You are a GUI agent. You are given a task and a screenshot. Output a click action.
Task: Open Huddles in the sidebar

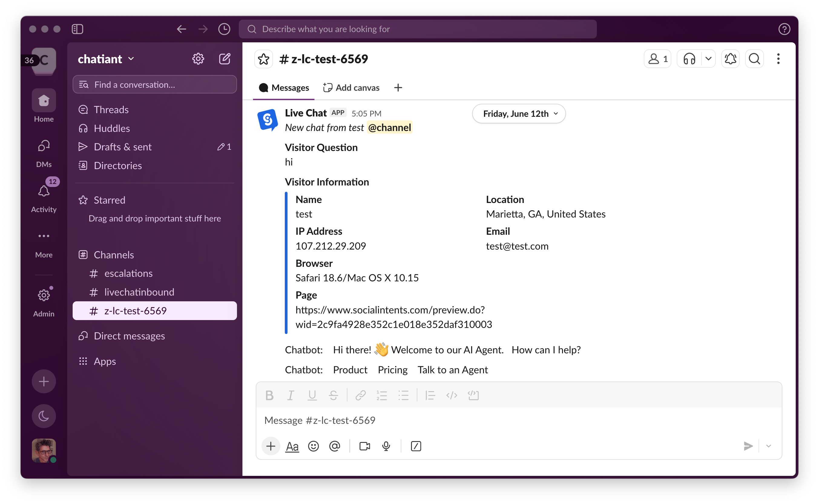coord(155,128)
